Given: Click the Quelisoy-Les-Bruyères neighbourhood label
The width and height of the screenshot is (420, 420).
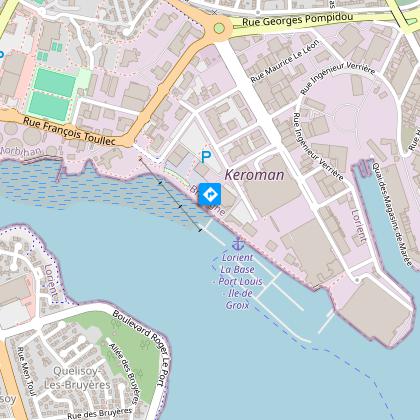Looking at the screenshot, I should point(77,378).
